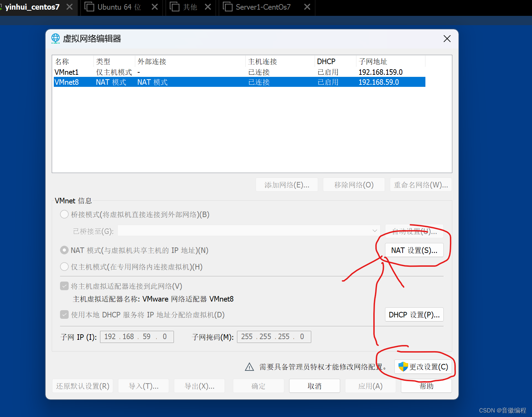This screenshot has height=417, width=532.
Task: Select NAT 模式 radio button
Action: [x=64, y=250]
